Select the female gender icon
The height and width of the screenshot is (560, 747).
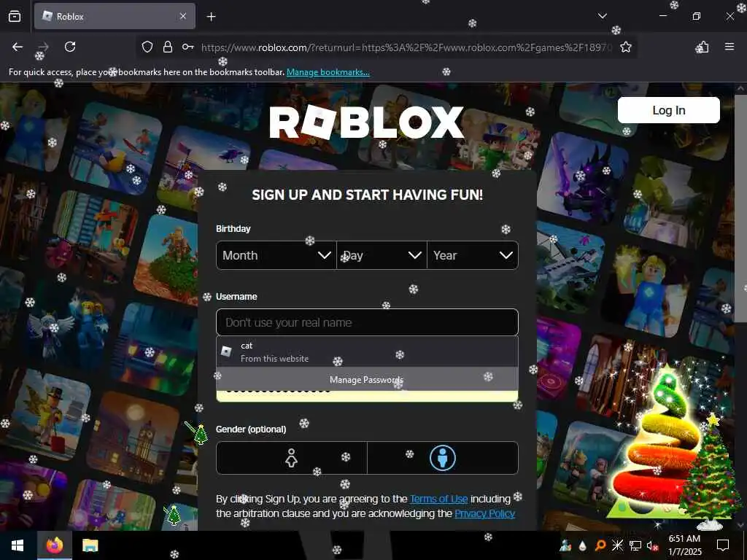click(x=292, y=458)
